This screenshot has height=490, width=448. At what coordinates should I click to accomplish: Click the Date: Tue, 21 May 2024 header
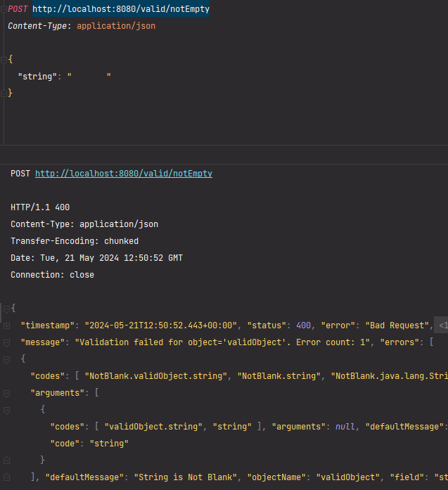coord(96,258)
